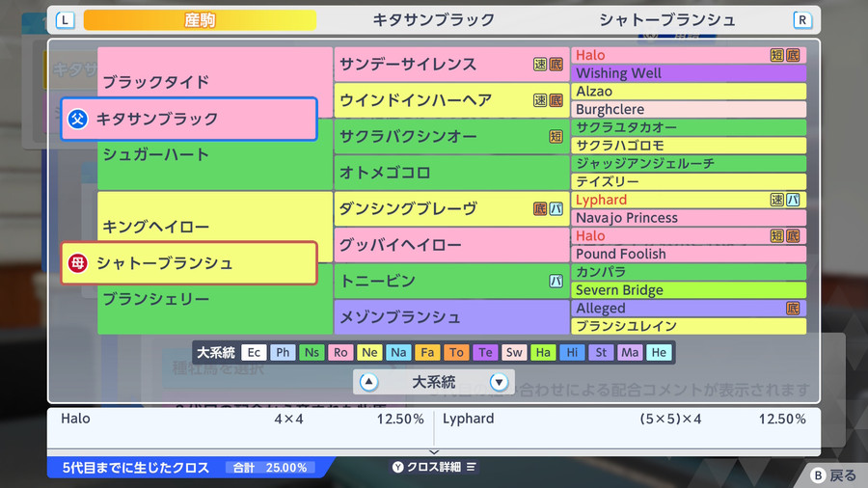Select グッバイヘイロー cell
Viewport: 868px width, 488px height.
pyautogui.click(x=451, y=245)
